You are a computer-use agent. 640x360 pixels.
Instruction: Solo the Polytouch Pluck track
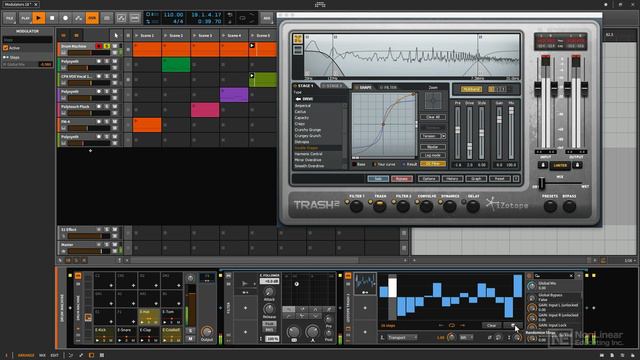pyautogui.click(x=107, y=107)
